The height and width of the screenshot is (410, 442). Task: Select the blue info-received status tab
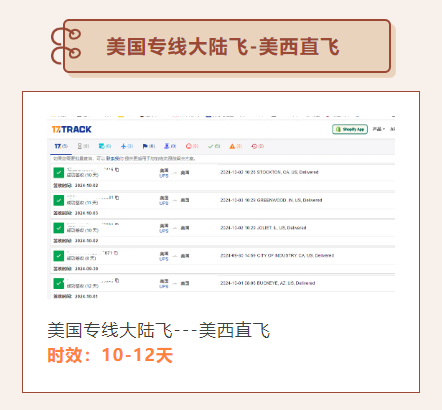[105, 146]
